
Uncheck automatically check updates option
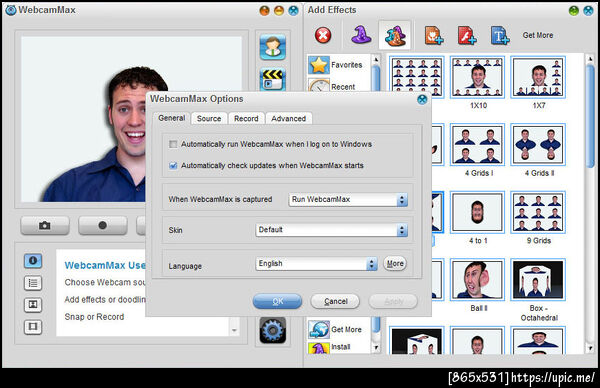[173, 166]
